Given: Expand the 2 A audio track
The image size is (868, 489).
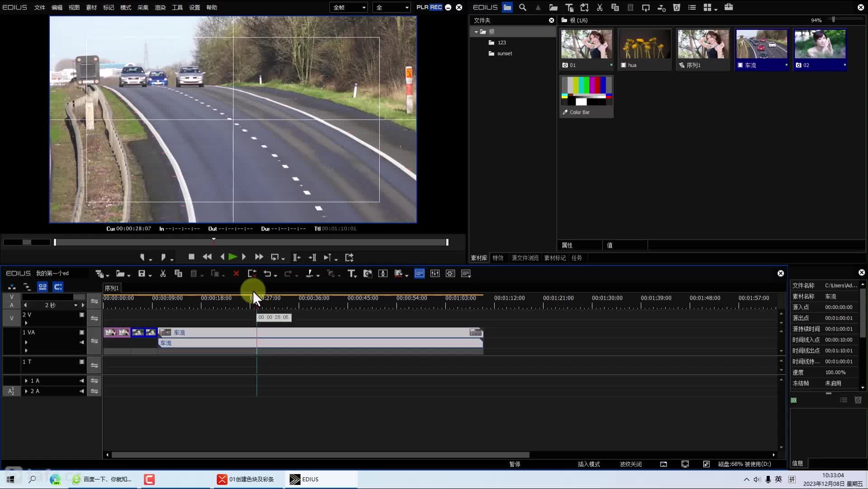Looking at the screenshot, I should (x=26, y=391).
